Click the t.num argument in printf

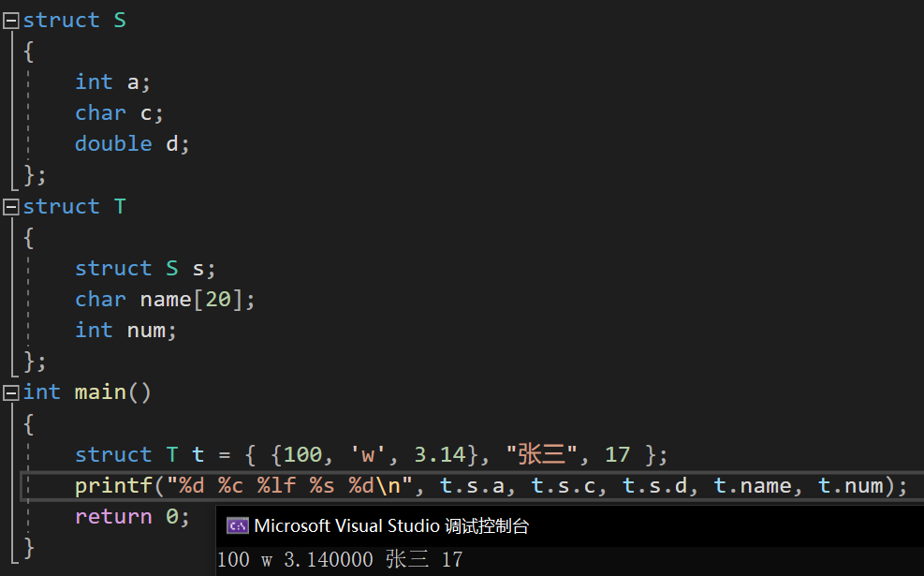click(x=851, y=486)
